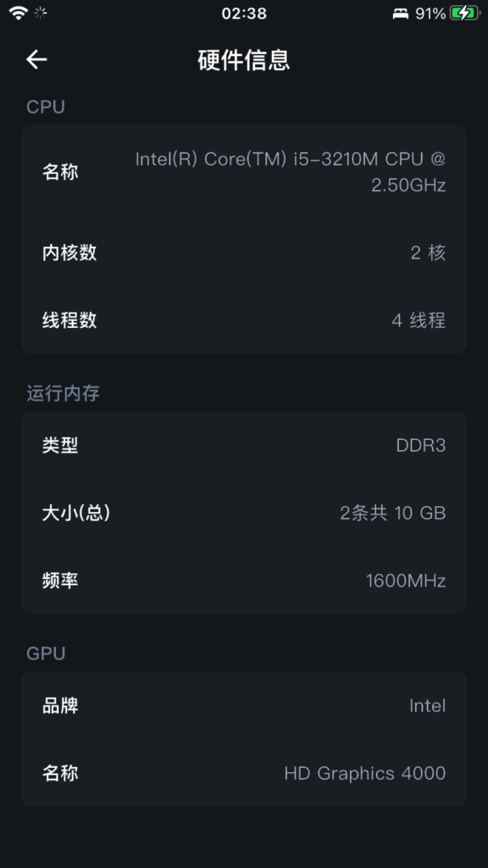
Task: Select the 线程数 row
Action: (x=244, y=320)
